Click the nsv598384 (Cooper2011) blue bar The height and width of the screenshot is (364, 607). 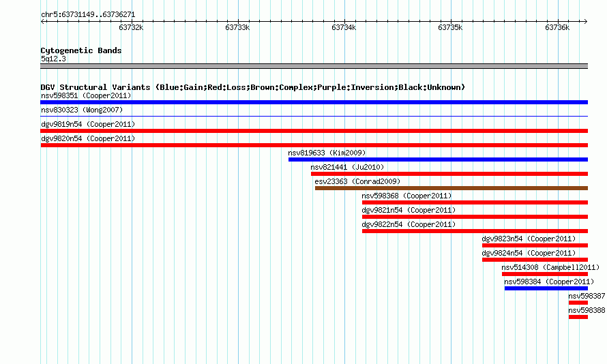546,288
